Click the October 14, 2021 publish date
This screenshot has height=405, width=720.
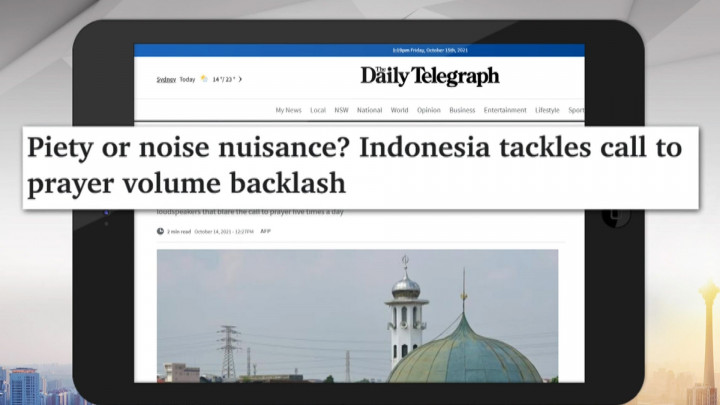(224, 232)
